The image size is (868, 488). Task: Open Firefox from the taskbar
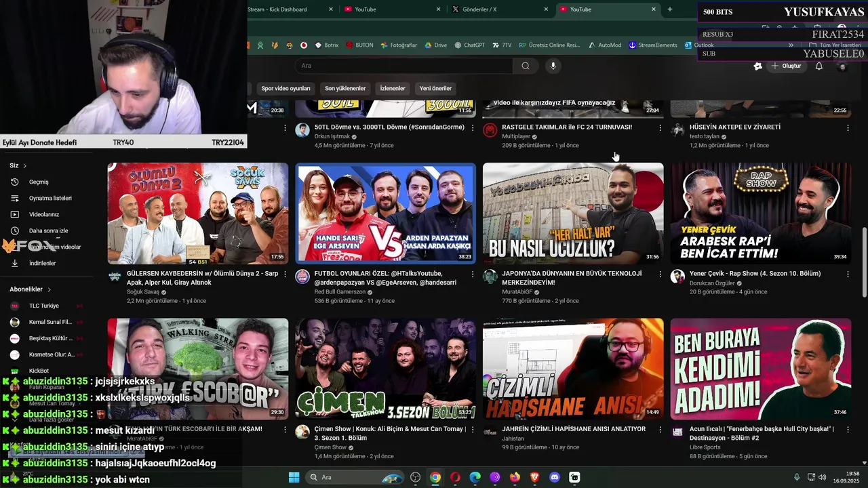515,477
